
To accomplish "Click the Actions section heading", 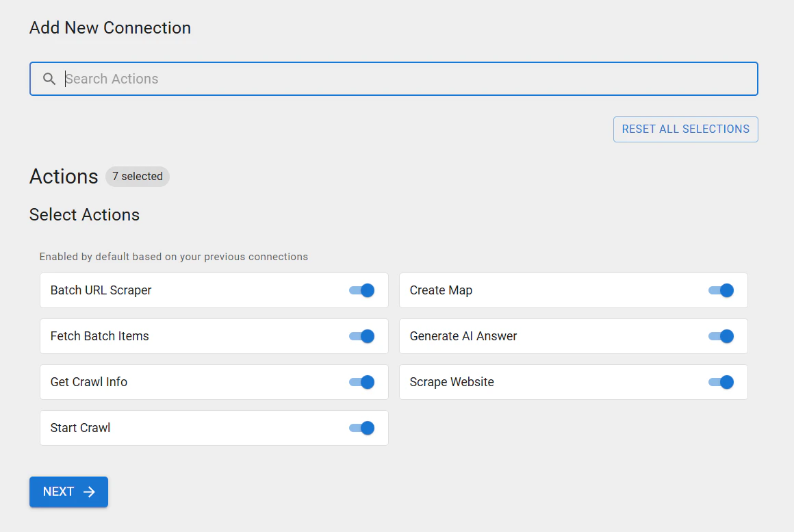I will click(x=64, y=177).
